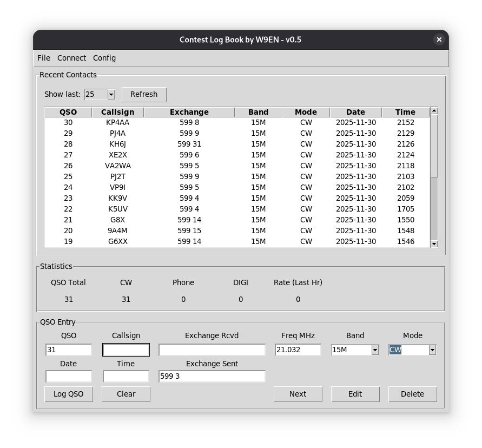Select the XE2X contact row
482x448 pixels.
pyautogui.click(x=237, y=155)
